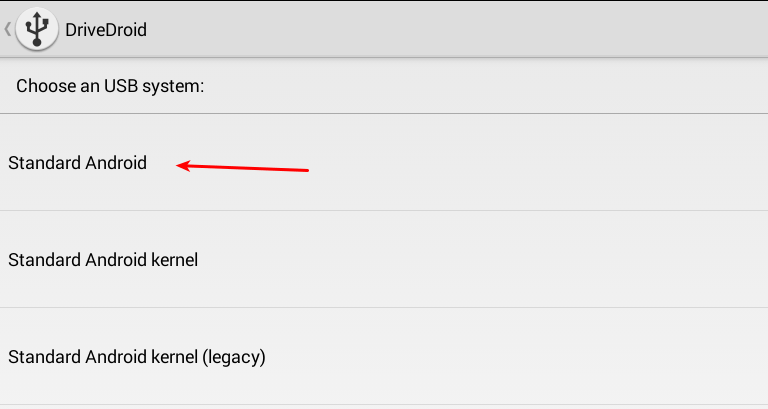Select the Standard Android option
This screenshot has height=409, width=768.
[x=78, y=163]
